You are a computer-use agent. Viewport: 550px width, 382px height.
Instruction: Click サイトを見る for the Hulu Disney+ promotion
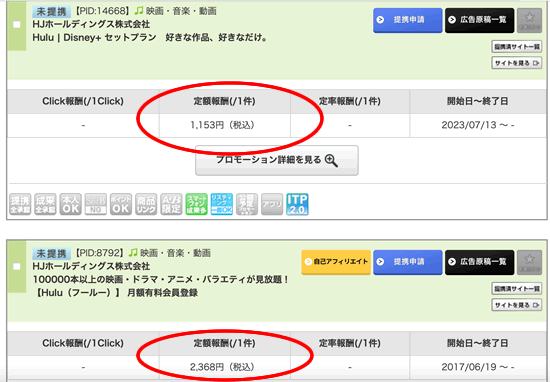coord(517,63)
